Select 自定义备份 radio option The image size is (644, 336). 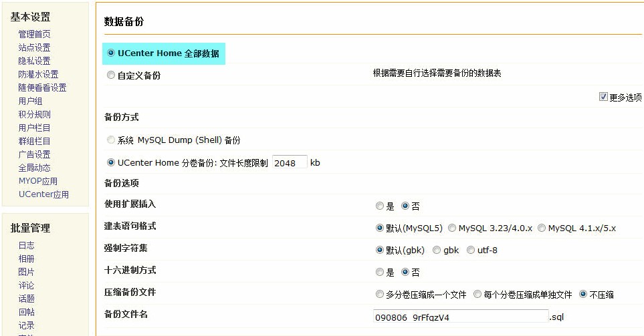point(110,75)
